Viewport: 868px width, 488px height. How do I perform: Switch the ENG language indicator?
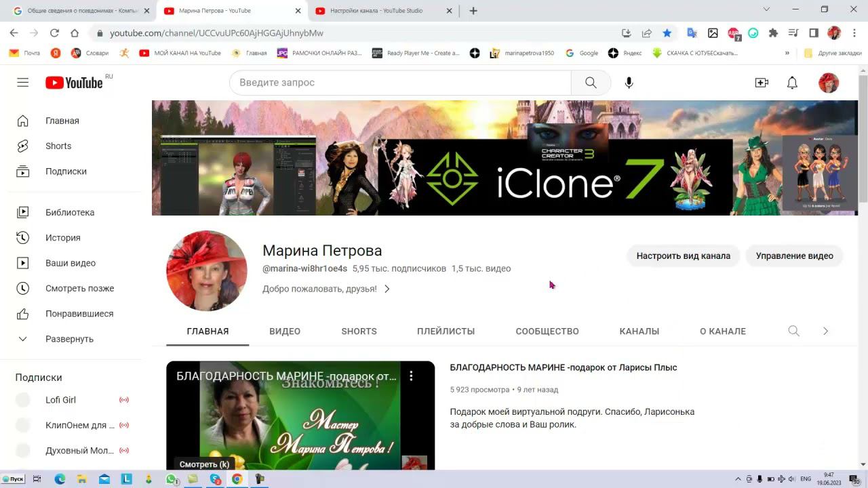pyautogui.click(x=806, y=479)
